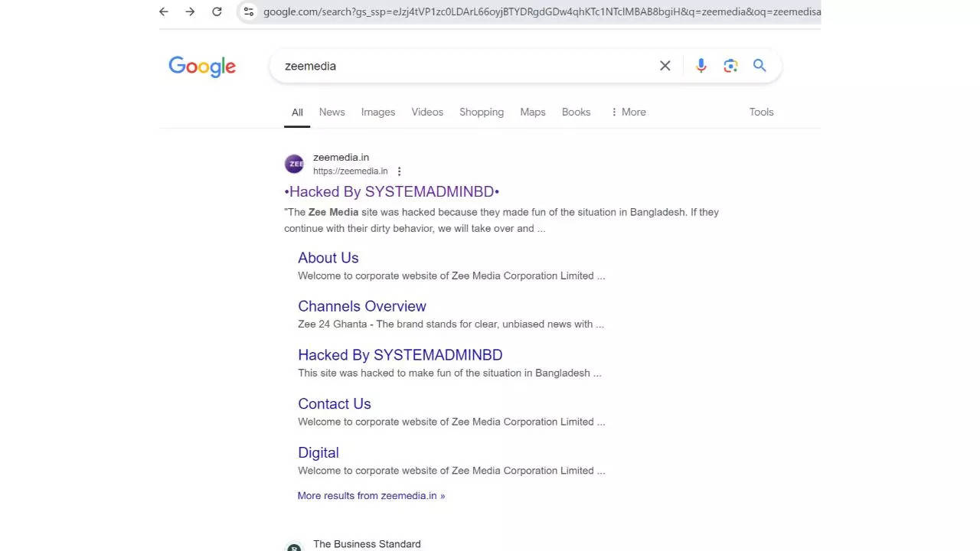The image size is (980, 551).
Task: Reload the current page
Action: coord(217,11)
